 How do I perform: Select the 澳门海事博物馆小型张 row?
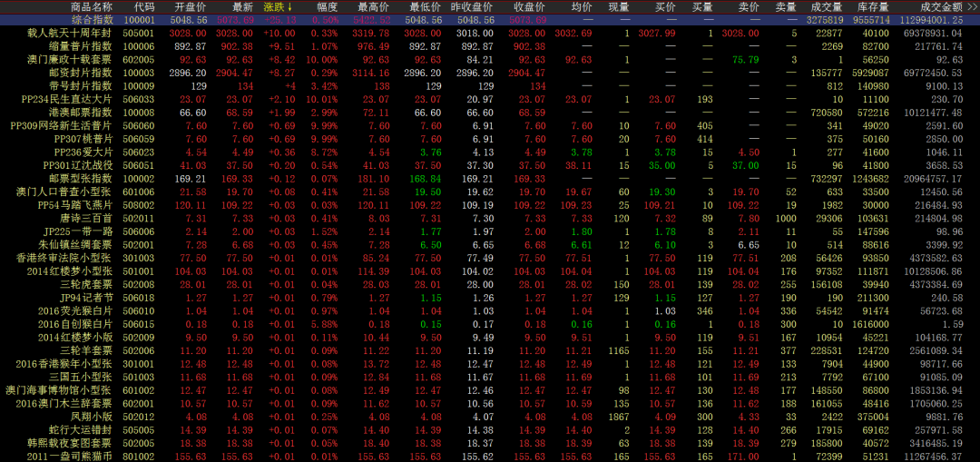click(x=490, y=389)
